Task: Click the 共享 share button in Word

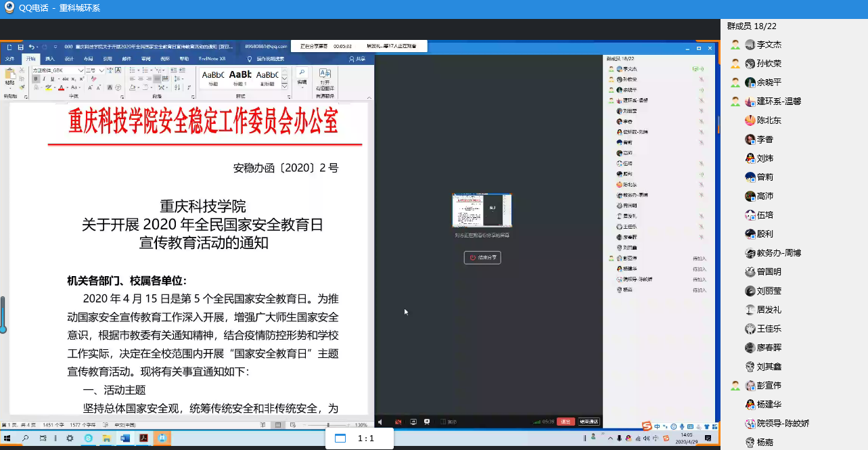Action: pos(357,59)
